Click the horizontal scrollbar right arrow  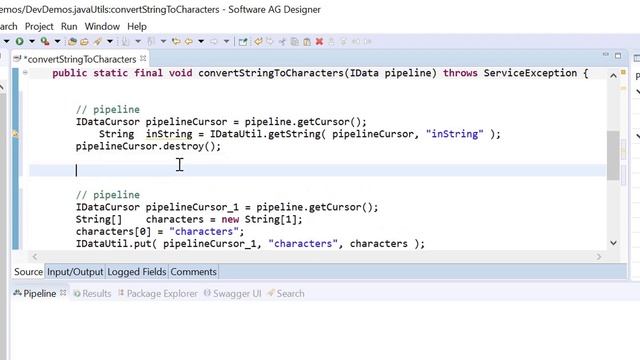(x=599, y=257)
